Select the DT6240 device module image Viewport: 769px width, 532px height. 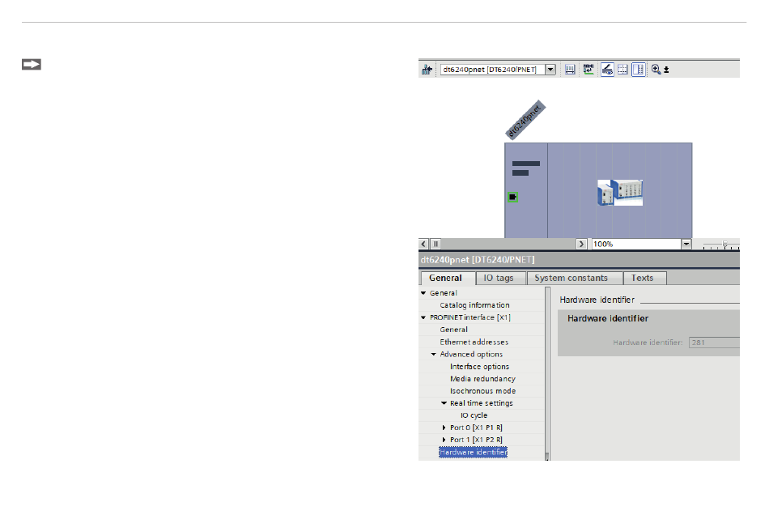click(619, 192)
